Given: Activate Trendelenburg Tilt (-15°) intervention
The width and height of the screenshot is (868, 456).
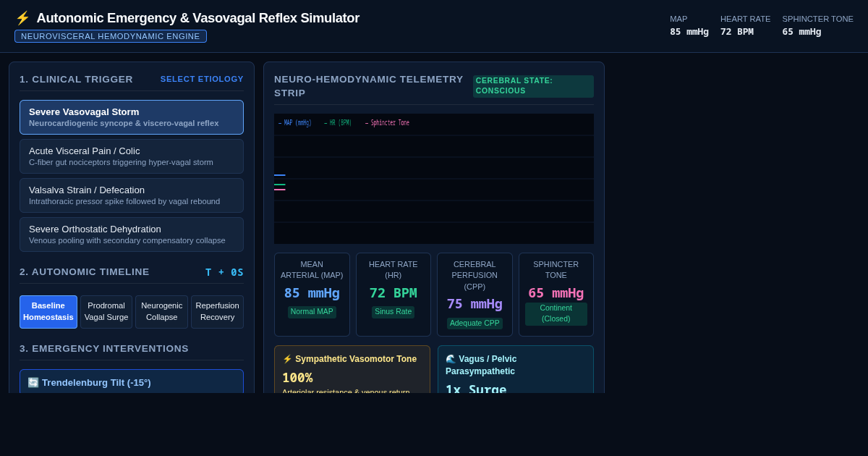Looking at the screenshot, I should point(132,381).
